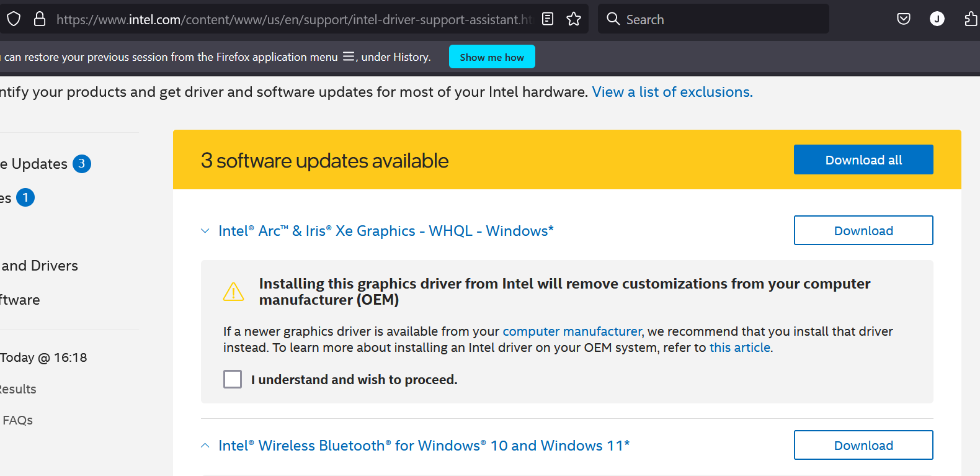Open Intel Arc & Iris Xe Graphics title link
The width and height of the screenshot is (980, 476).
point(386,231)
